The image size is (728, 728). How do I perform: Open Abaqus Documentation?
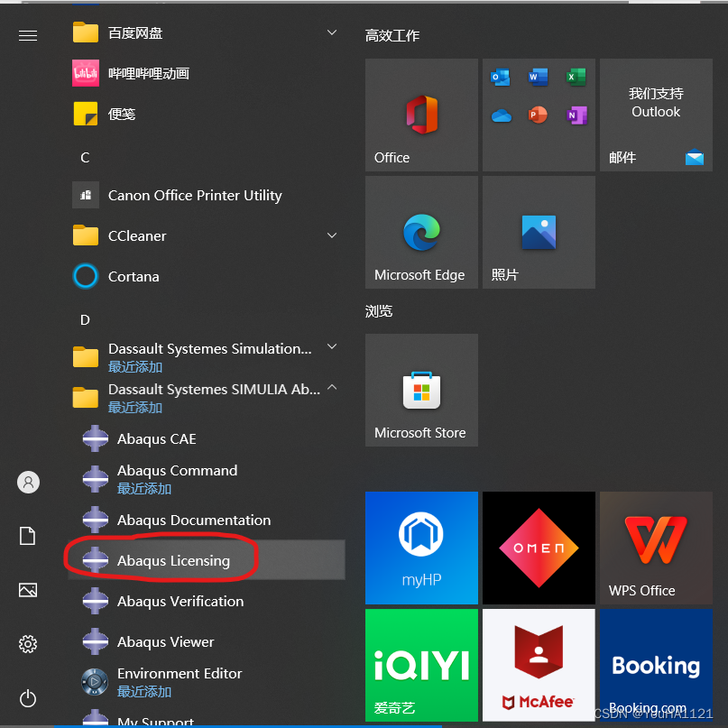(x=207, y=520)
